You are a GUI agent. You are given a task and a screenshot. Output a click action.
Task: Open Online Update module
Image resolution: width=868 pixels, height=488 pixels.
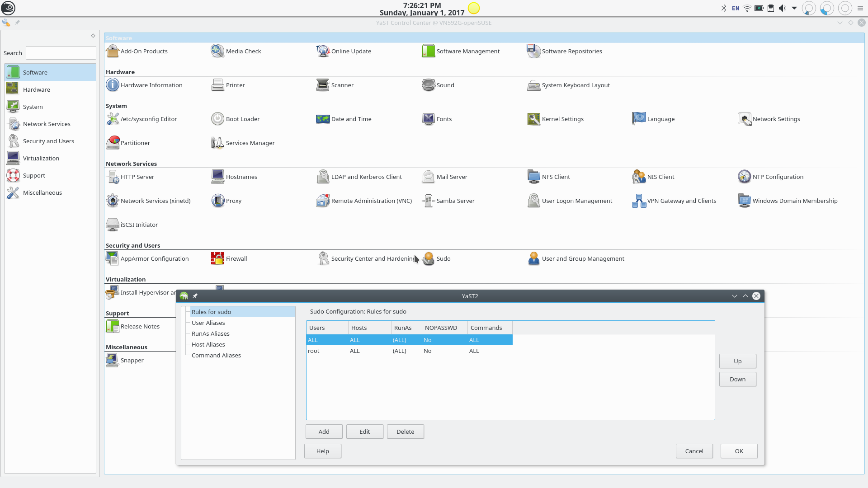pyautogui.click(x=344, y=51)
